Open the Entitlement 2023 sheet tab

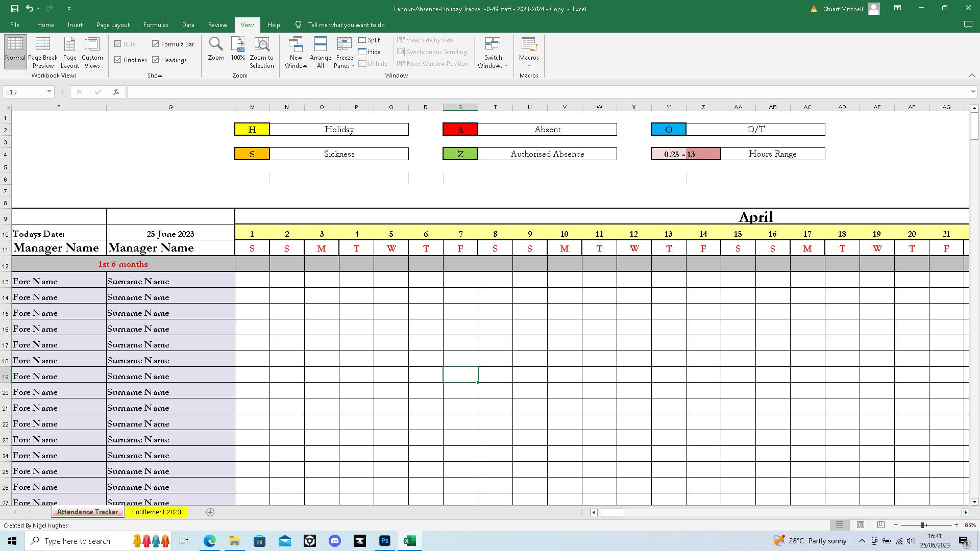[x=157, y=512]
